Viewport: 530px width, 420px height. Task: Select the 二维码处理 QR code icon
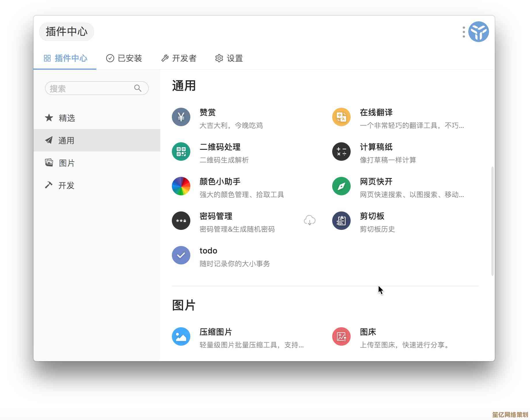(x=181, y=152)
